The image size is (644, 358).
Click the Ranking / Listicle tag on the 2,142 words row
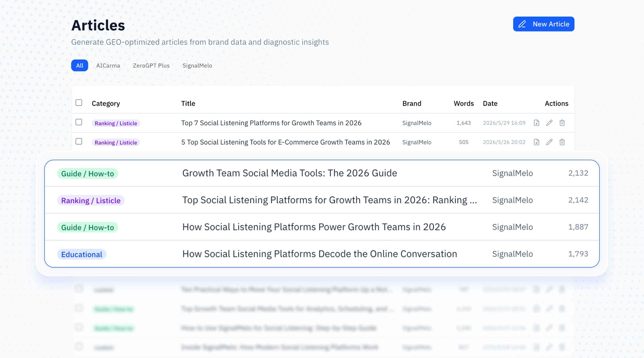point(91,200)
